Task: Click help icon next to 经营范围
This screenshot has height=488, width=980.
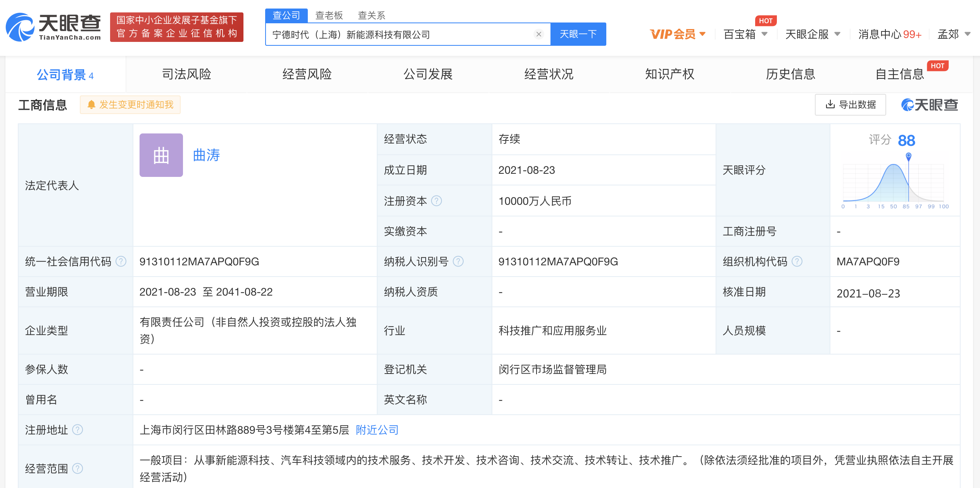Action: pos(78,469)
